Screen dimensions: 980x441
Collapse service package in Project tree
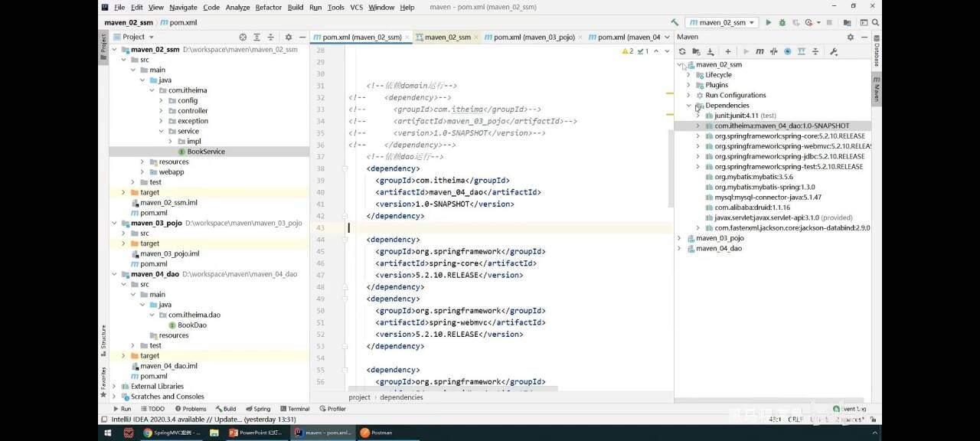(161, 131)
